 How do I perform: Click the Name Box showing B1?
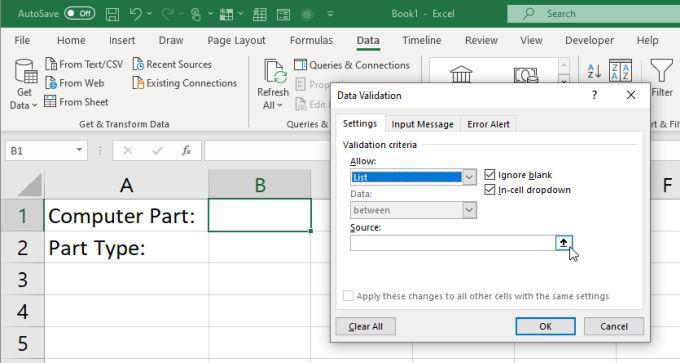pos(40,151)
